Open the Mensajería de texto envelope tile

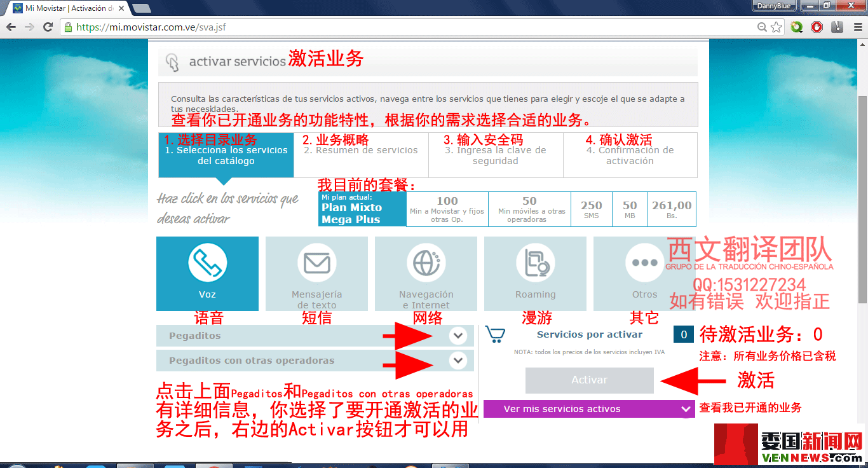(x=316, y=273)
